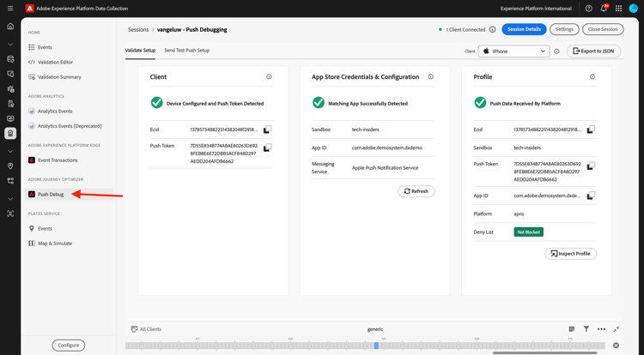Open the help question mark icon
Viewport: 644px width, 355px height.
(588, 9)
